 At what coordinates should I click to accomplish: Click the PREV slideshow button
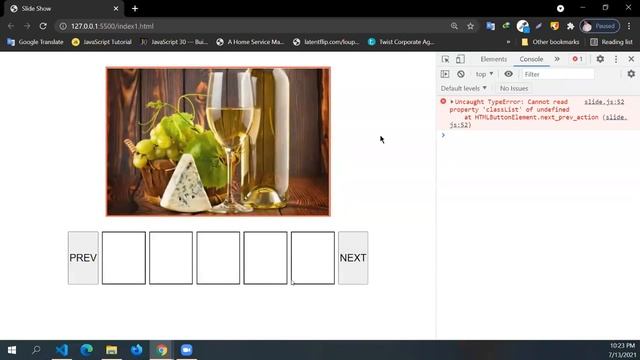83,258
